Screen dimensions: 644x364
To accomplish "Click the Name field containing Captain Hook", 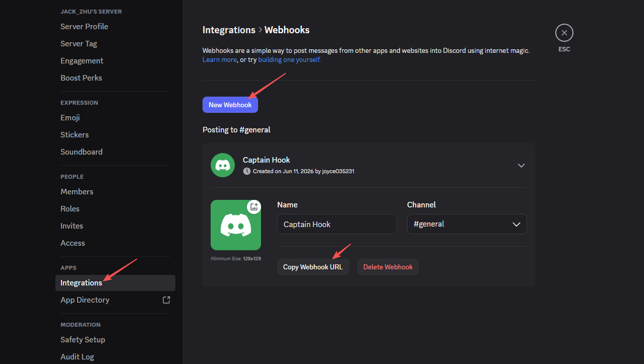I will click(337, 224).
